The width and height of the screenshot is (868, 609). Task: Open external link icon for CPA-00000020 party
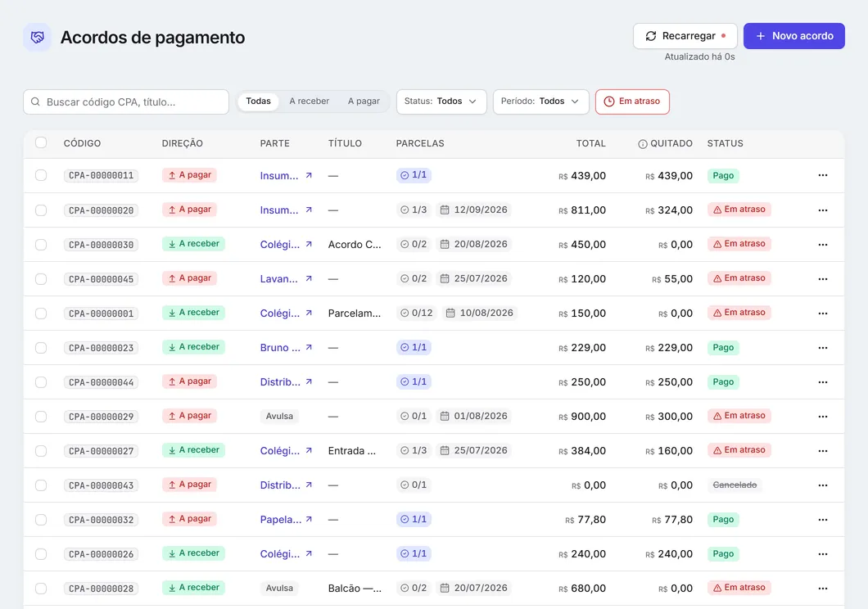point(309,210)
